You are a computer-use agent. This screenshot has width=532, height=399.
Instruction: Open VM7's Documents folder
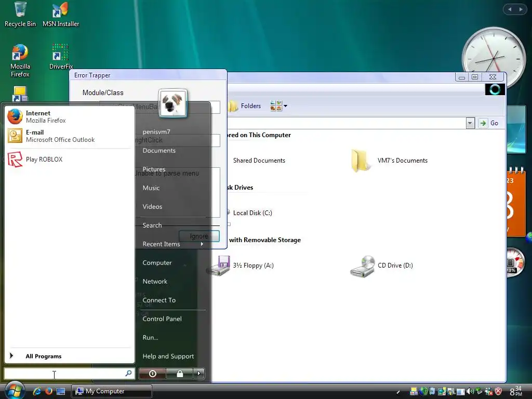(x=390, y=161)
